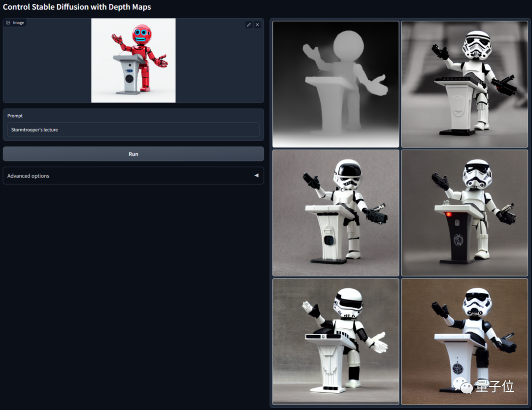Open stormtrooper result with brown background
This screenshot has width=532, height=410.
465,342
